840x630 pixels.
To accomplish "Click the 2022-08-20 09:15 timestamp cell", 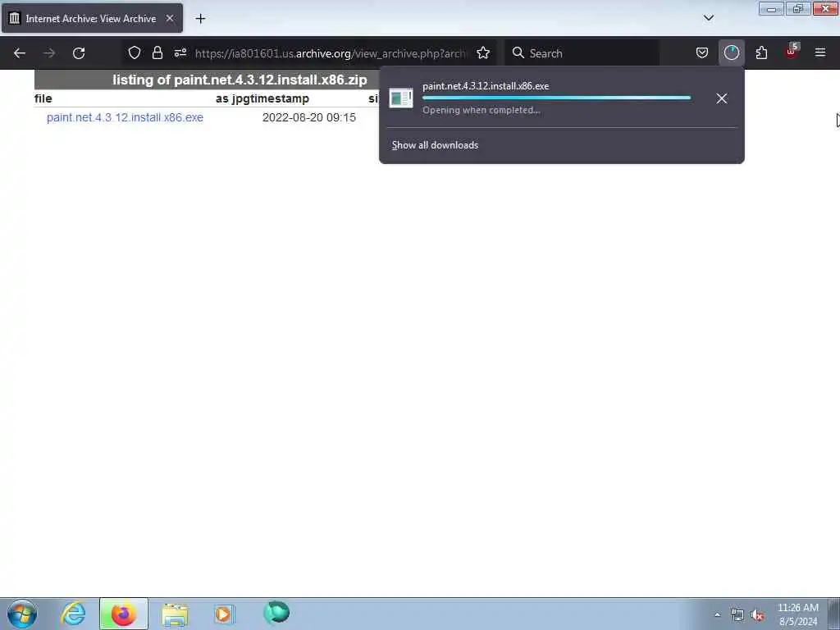I will (x=309, y=117).
